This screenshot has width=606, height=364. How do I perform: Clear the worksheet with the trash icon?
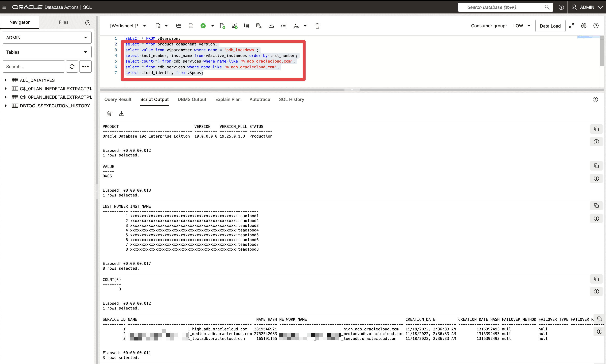pos(317,26)
